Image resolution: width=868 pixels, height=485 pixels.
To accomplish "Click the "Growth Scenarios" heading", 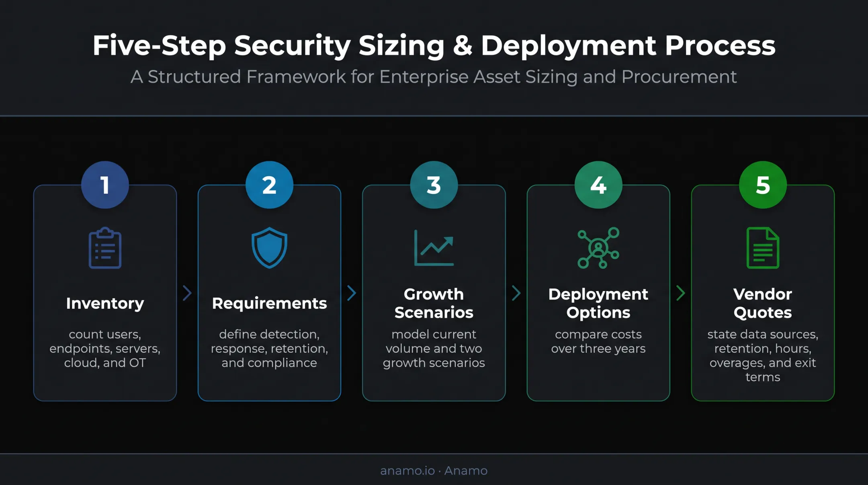I will click(x=434, y=303).
